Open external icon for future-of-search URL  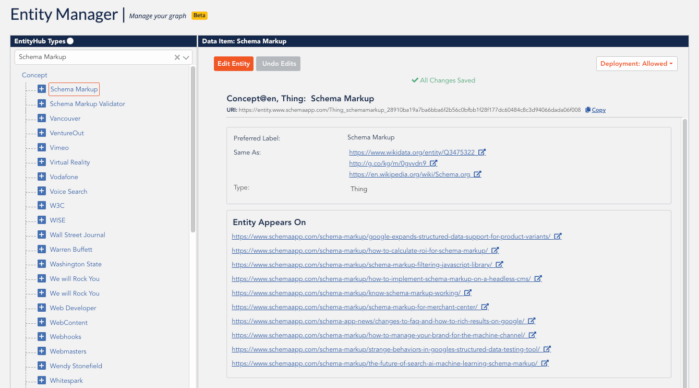pos(545,363)
